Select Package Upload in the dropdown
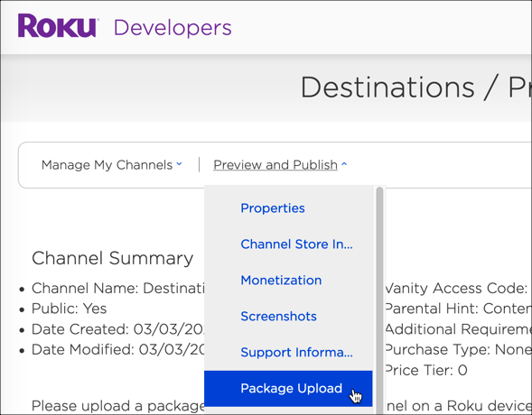532x415 pixels. pos(288,388)
